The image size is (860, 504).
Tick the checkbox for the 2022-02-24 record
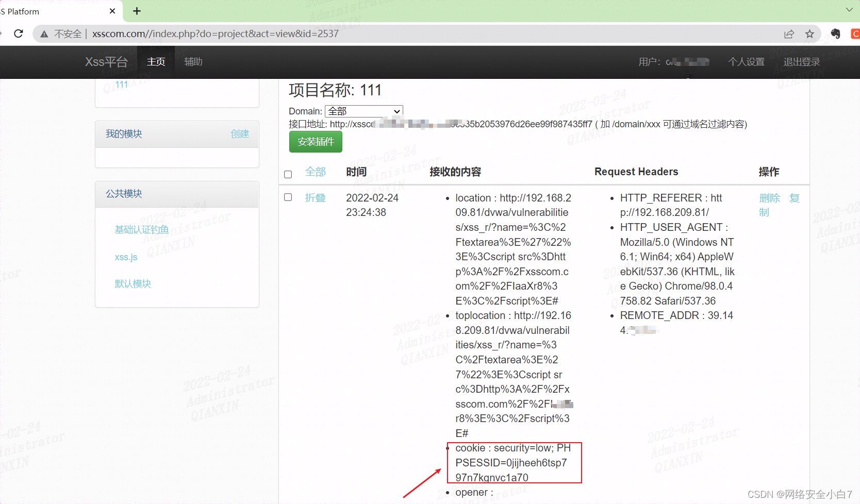tap(288, 197)
